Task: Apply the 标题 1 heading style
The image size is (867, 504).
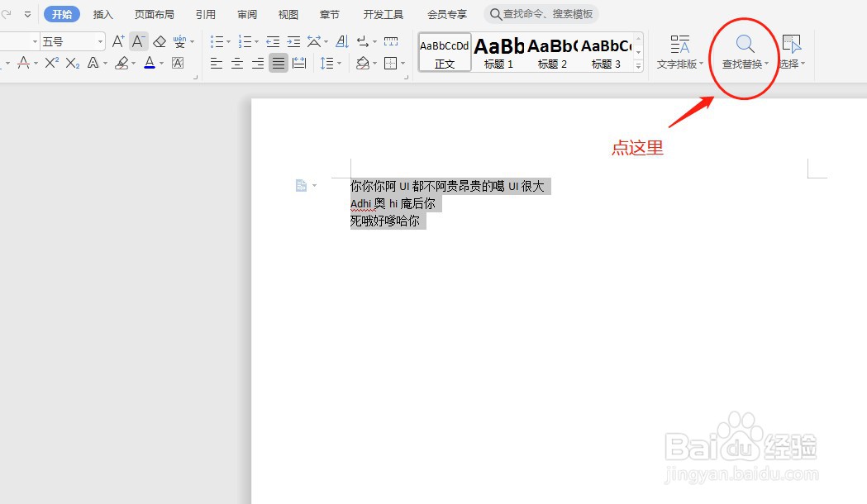Action: [x=498, y=51]
